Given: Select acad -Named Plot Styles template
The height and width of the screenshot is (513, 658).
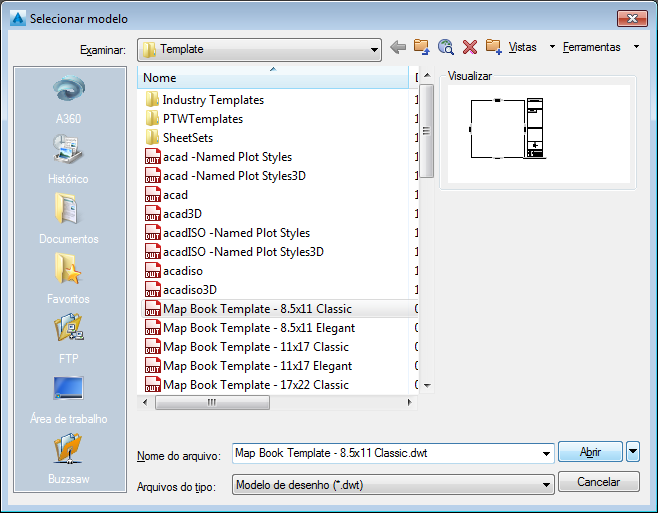Looking at the screenshot, I should click(219, 157).
